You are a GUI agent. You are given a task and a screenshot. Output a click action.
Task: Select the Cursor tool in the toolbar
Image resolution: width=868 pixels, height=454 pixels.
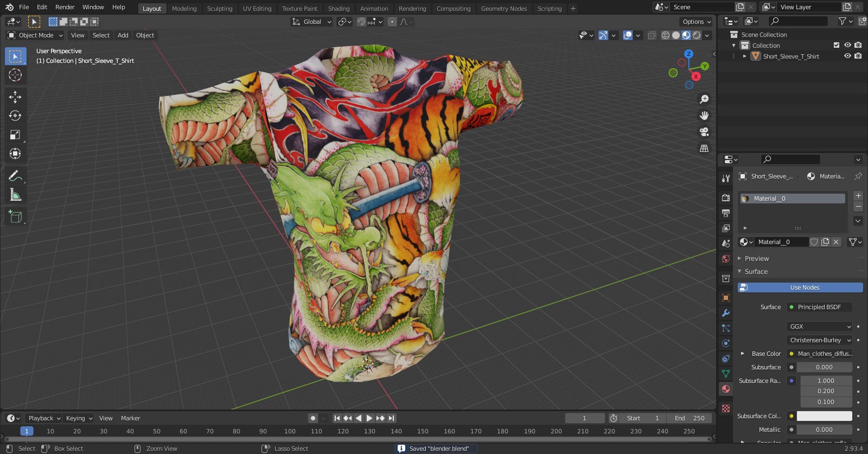(x=15, y=75)
